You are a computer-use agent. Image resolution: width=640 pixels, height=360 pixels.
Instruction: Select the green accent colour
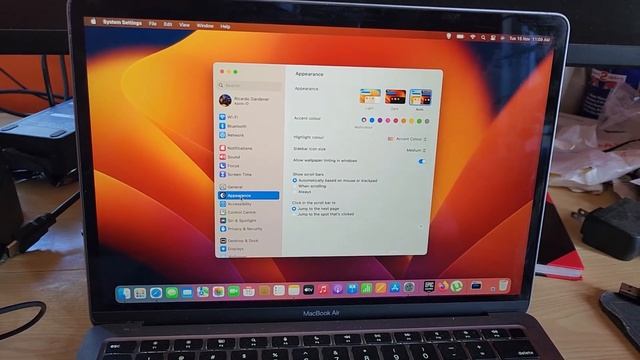[x=419, y=121]
